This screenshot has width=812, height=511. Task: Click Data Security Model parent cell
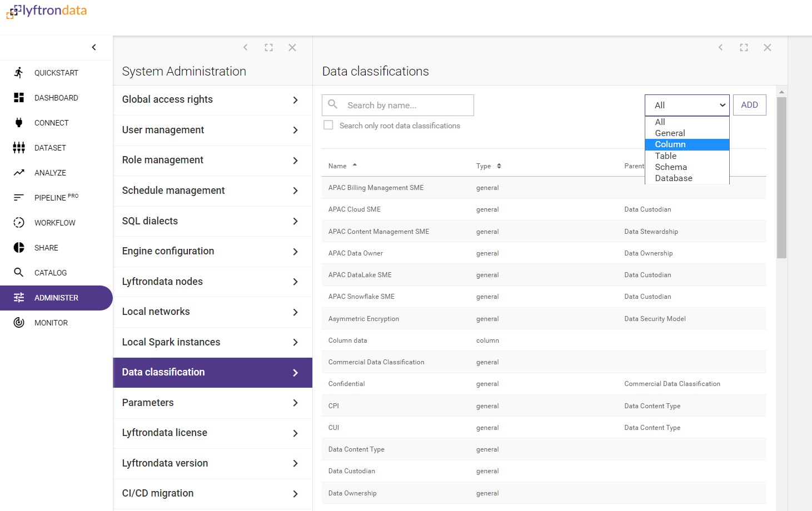point(655,319)
